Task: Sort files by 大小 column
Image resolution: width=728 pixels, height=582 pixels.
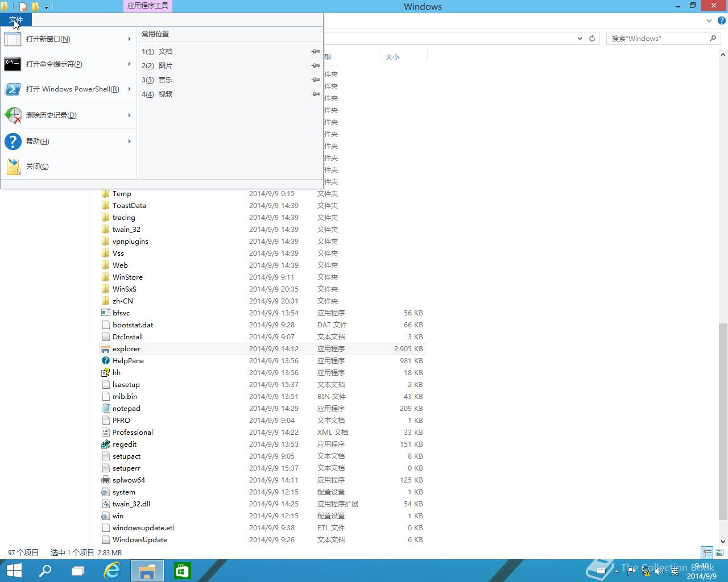Action: coord(392,57)
